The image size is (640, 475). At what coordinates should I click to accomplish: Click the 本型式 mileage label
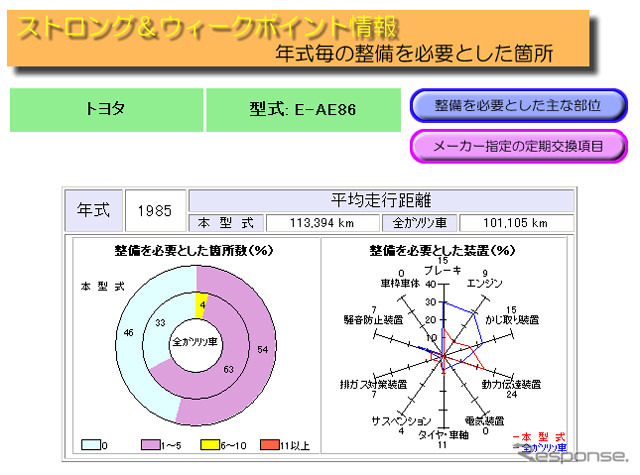(x=226, y=223)
